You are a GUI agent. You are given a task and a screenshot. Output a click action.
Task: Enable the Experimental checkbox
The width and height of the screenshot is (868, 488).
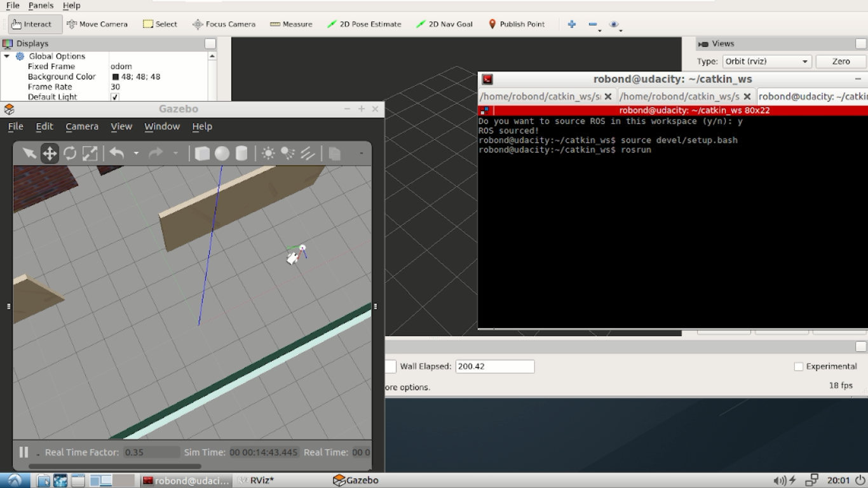click(798, 366)
